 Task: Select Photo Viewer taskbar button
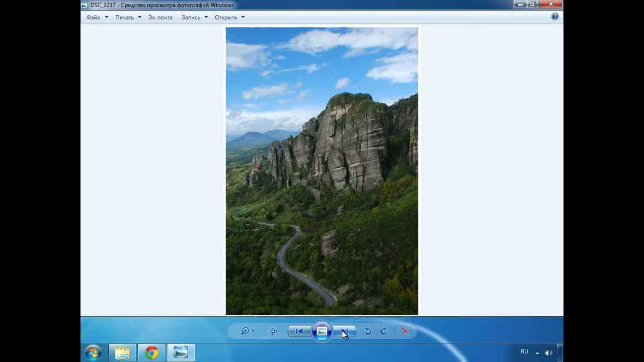tap(181, 353)
